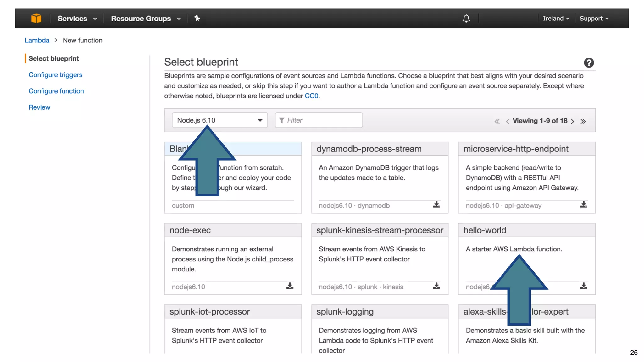Download the splunk-kinesis-stream-processor blueprint

tap(436, 286)
